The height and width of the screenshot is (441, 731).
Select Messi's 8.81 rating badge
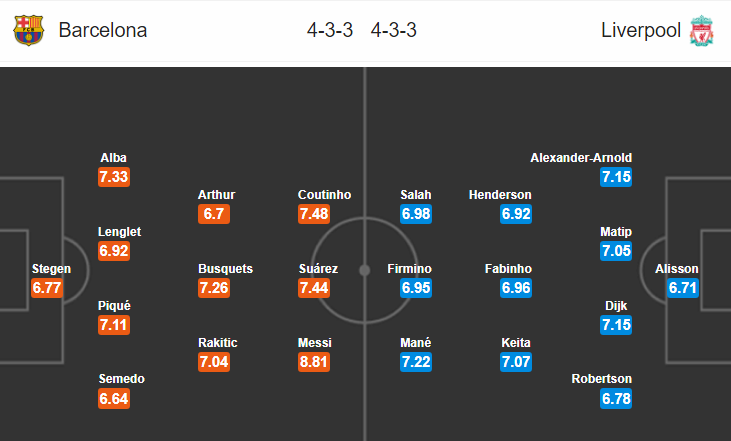coord(314,362)
